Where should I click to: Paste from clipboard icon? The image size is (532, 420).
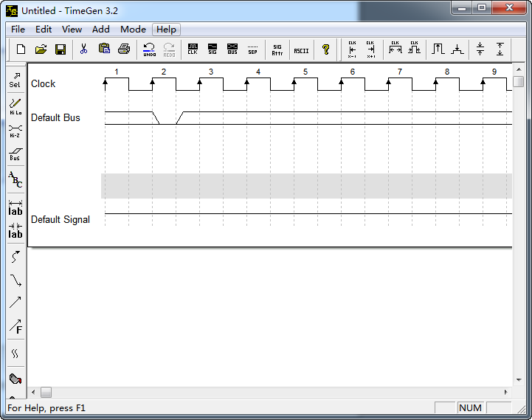click(x=104, y=49)
